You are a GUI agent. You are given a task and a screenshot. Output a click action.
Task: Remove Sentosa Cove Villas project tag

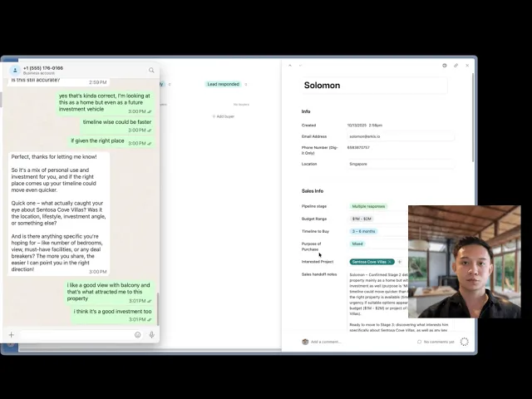390,262
